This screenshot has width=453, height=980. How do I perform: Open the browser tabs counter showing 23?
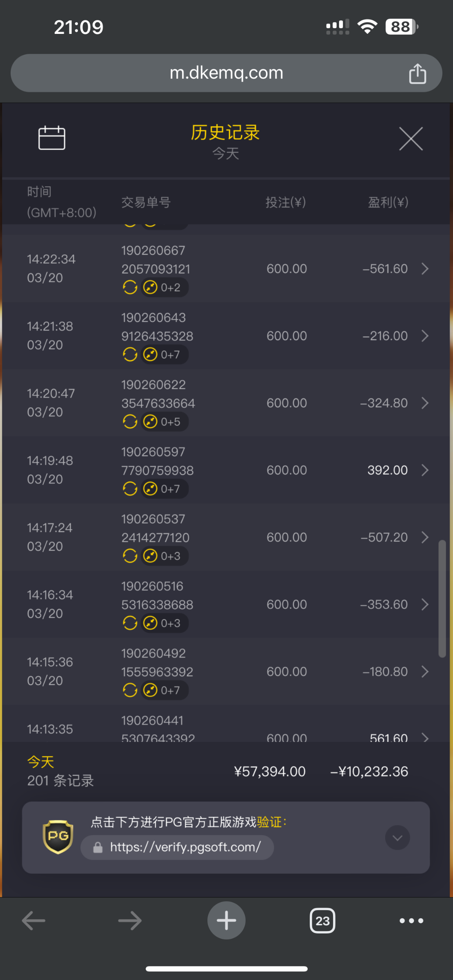tap(322, 921)
